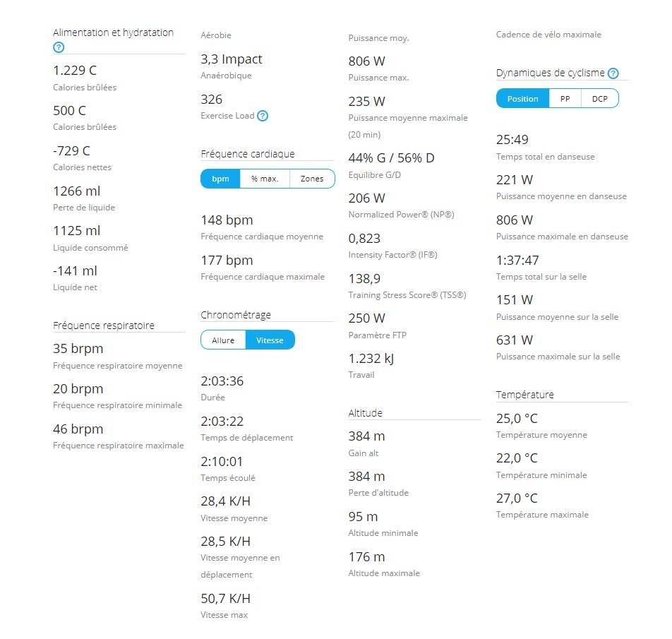Open help icon under Alimentation et hydratation
Screen dimensions: 672x639
coord(59,47)
